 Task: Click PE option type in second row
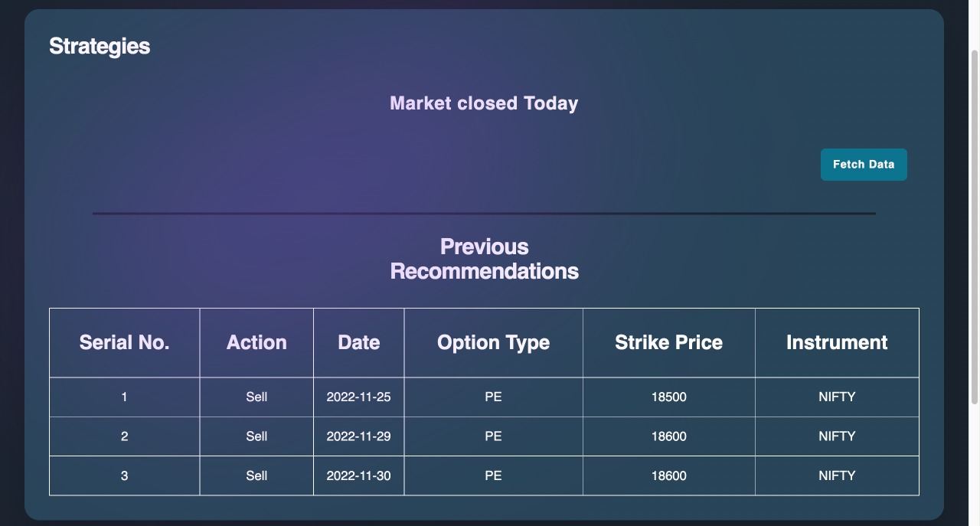click(x=493, y=436)
